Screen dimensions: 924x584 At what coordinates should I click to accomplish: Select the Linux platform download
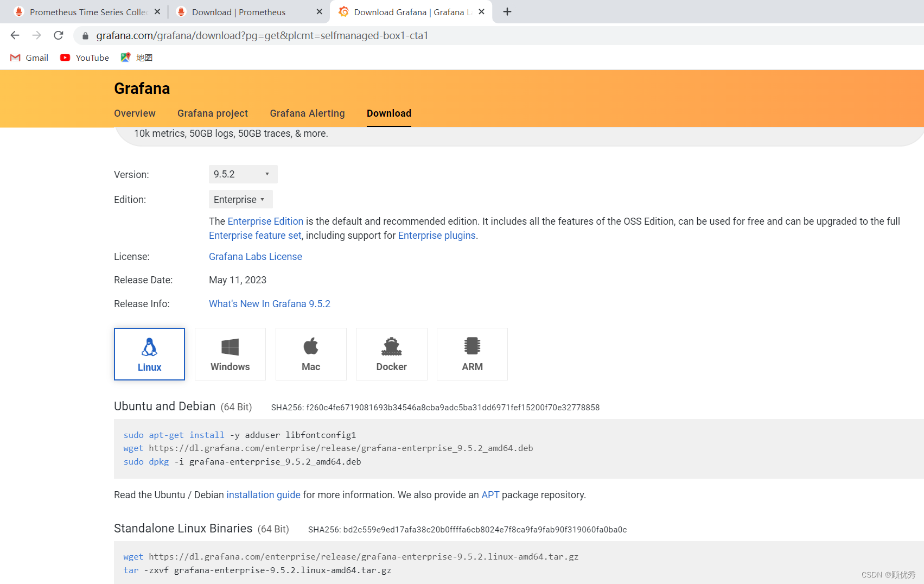click(149, 354)
